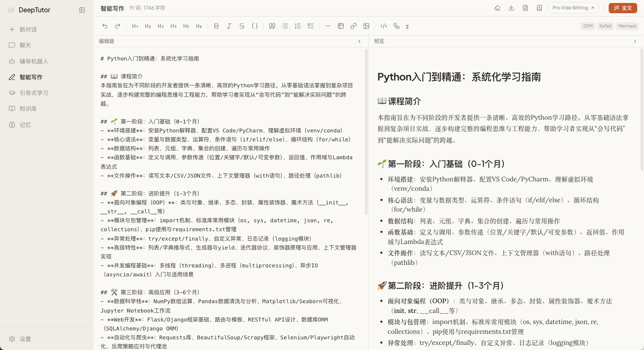644x350 pixels.
Task: Click the editor line starting '- **环境搭建**'
Action: point(221,130)
